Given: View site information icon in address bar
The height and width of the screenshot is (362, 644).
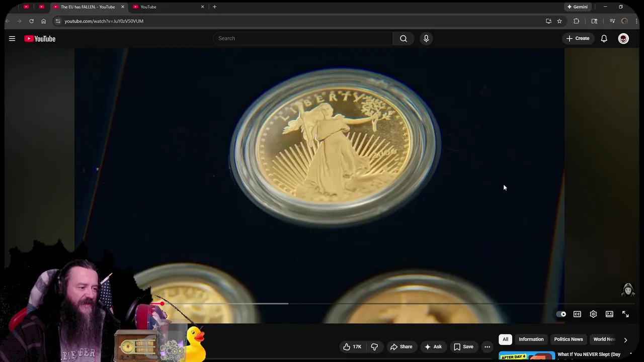Looking at the screenshot, I should pyautogui.click(x=58, y=21).
